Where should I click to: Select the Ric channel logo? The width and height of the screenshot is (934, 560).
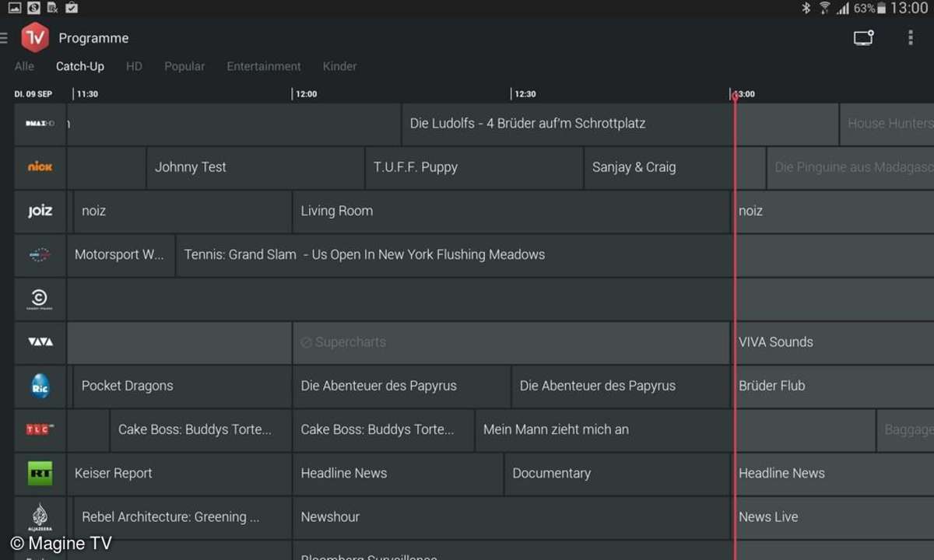[40, 386]
